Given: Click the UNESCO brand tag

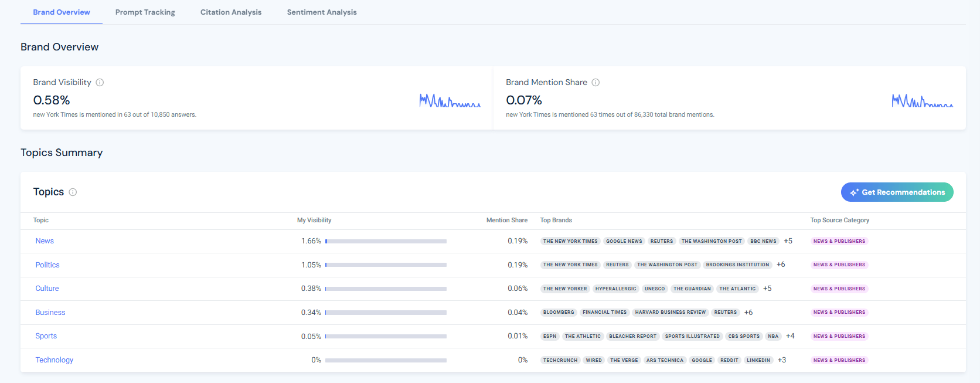Looking at the screenshot, I should 655,289.
